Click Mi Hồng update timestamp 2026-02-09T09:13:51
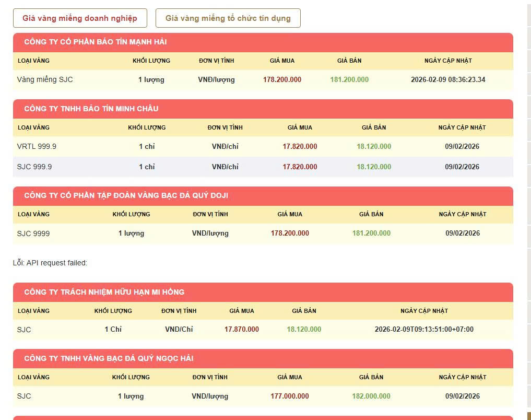531x420 pixels. (424, 329)
